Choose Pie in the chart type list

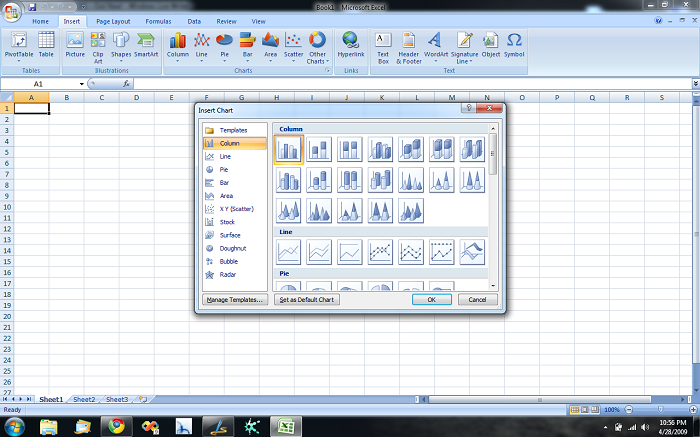pyautogui.click(x=235, y=169)
